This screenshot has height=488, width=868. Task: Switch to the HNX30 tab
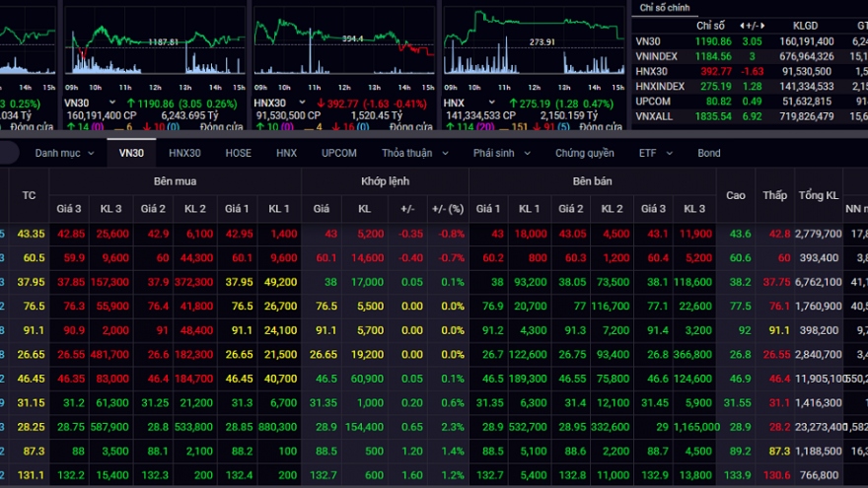(184, 153)
